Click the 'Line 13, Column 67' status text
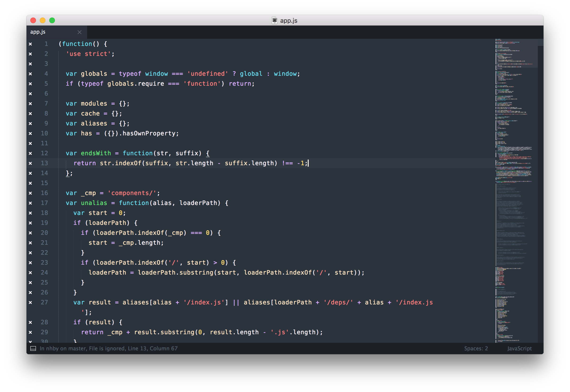 click(152, 348)
